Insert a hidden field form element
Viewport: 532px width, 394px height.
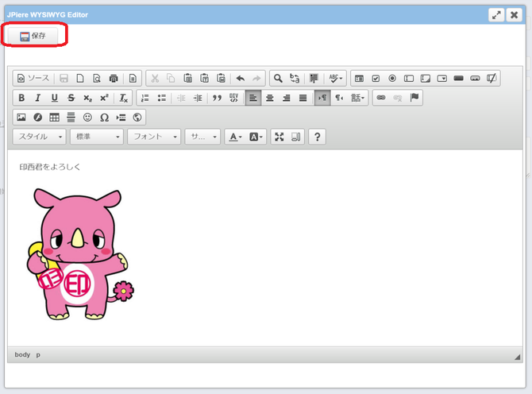pyautogui.click(x=492, y=79)
